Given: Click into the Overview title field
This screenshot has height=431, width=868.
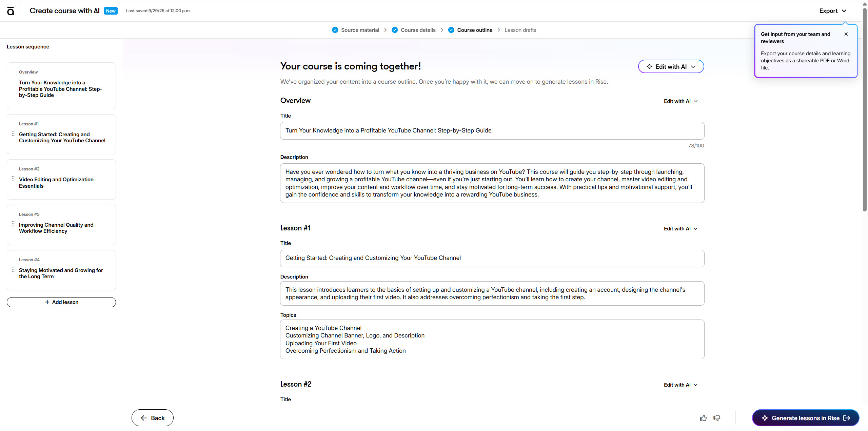Looking at the screenshot, I should pyautogui.click(x=492, y=131).
